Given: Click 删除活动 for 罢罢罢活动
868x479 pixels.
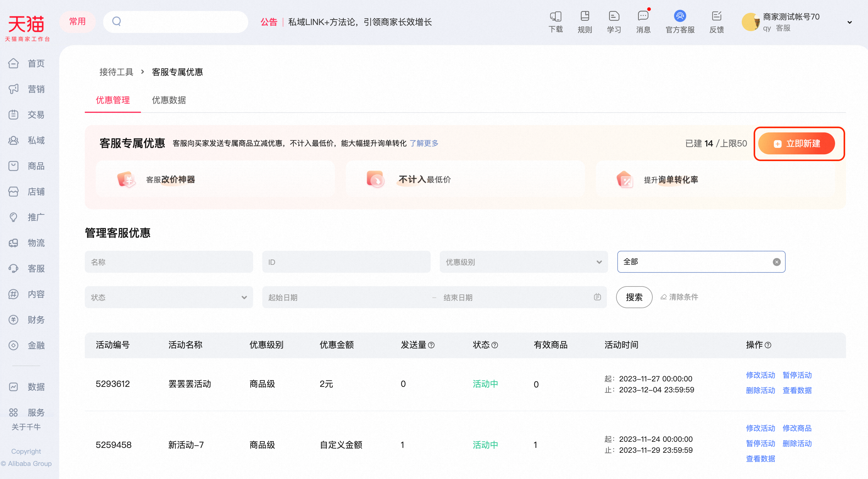Looking at the screenshot, I should pos(760,390).
